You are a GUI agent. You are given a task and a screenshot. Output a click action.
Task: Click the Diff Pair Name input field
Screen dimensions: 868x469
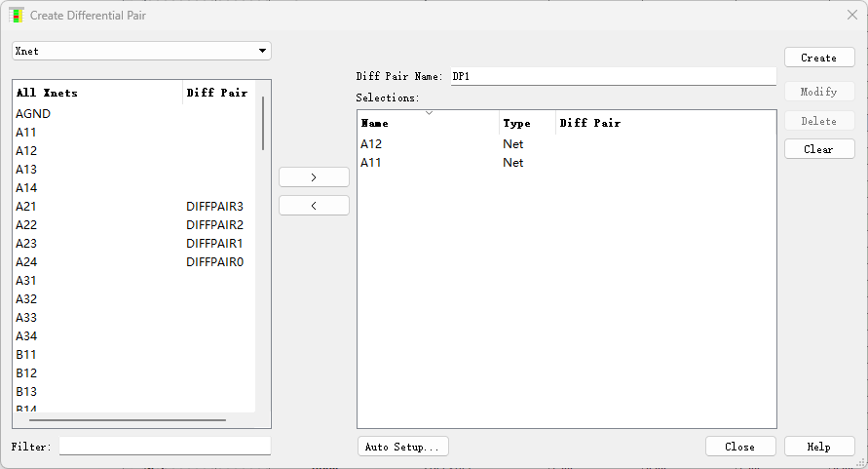[x=614, y=76]
